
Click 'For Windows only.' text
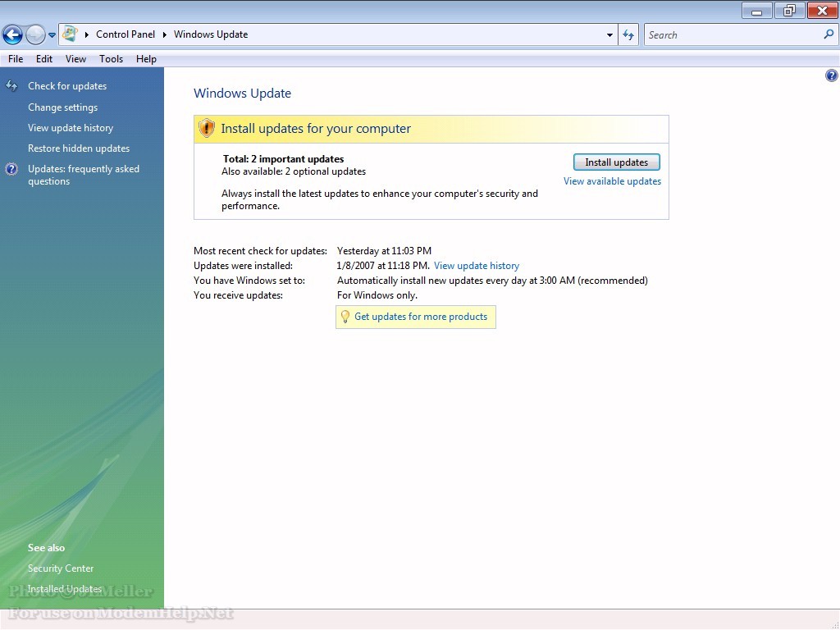pos(377,295)
